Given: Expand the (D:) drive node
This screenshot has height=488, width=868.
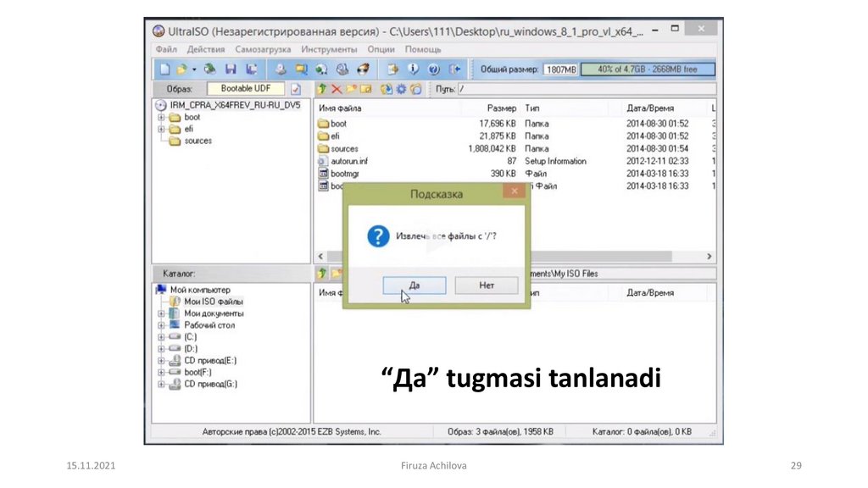Looking at the screenshot, I should click(161, 348).
